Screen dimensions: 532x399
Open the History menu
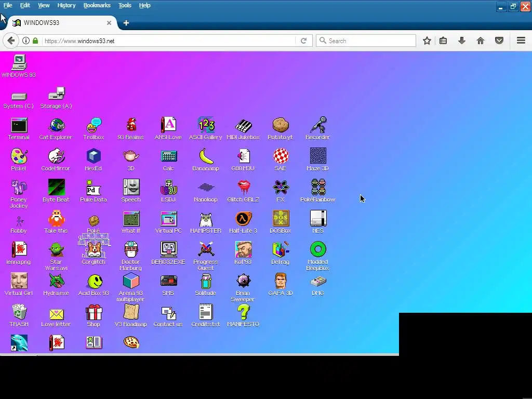tap(66, 5)
